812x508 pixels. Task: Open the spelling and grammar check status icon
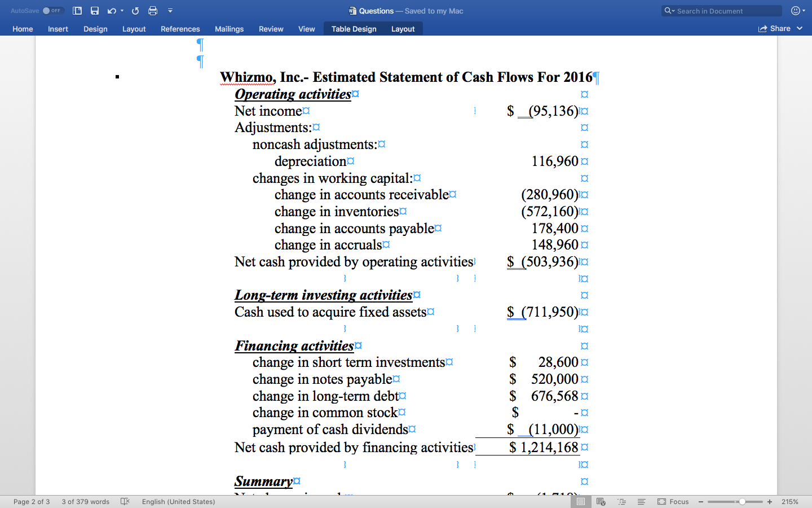(125, 501)
